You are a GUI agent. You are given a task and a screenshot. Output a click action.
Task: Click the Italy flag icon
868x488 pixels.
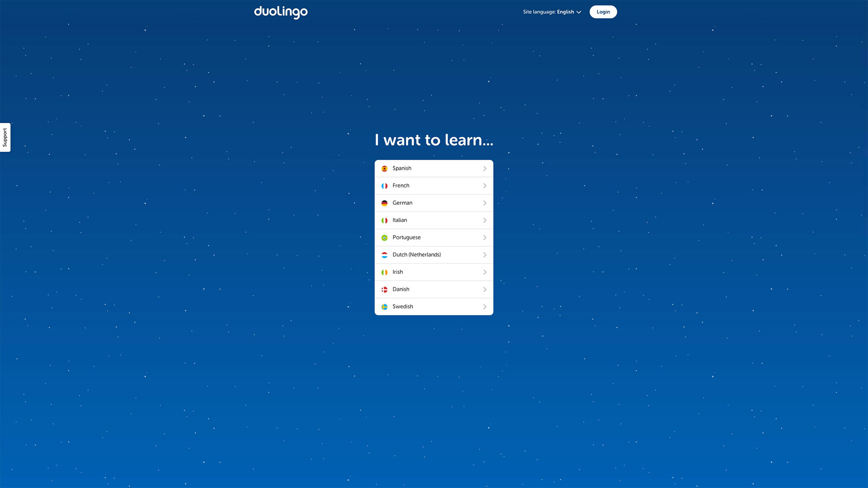tap(384, 221)
